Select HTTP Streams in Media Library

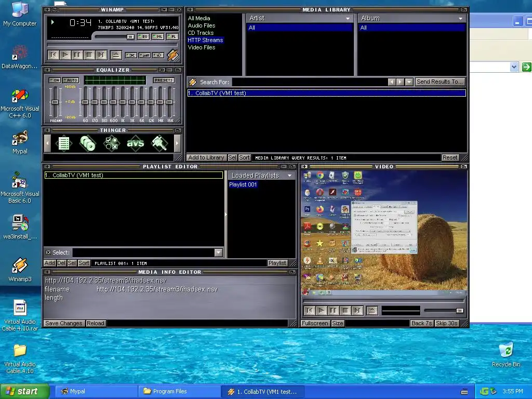point(205,40)
